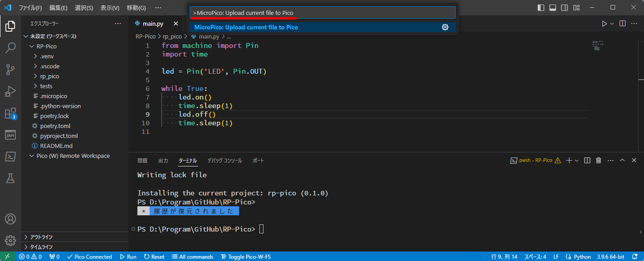Open All commands from status bar
This screenshot has height=261, width=644.
click(x=193, y=256)
